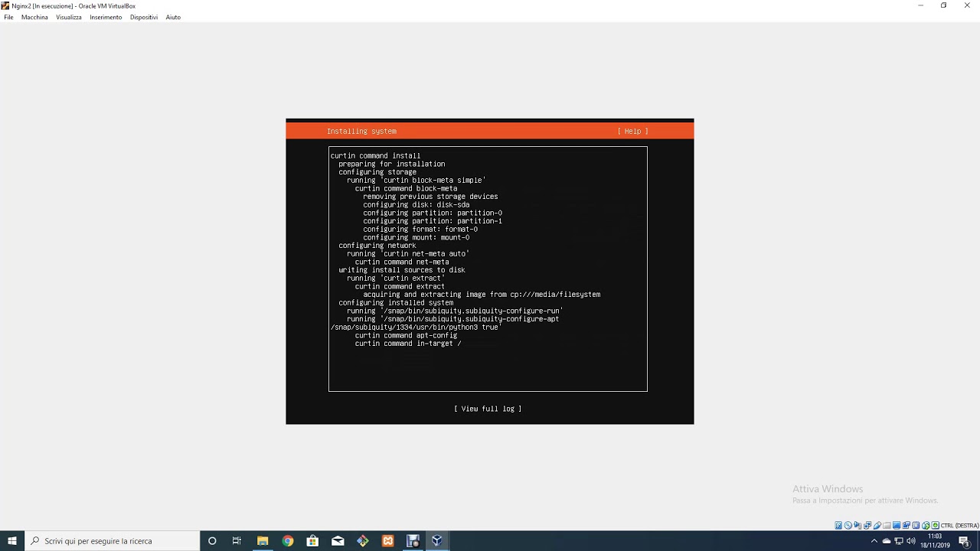Click the CTRL (DESTRA) host key label
The width and height of the screenshot is (980, 551).
960,526
